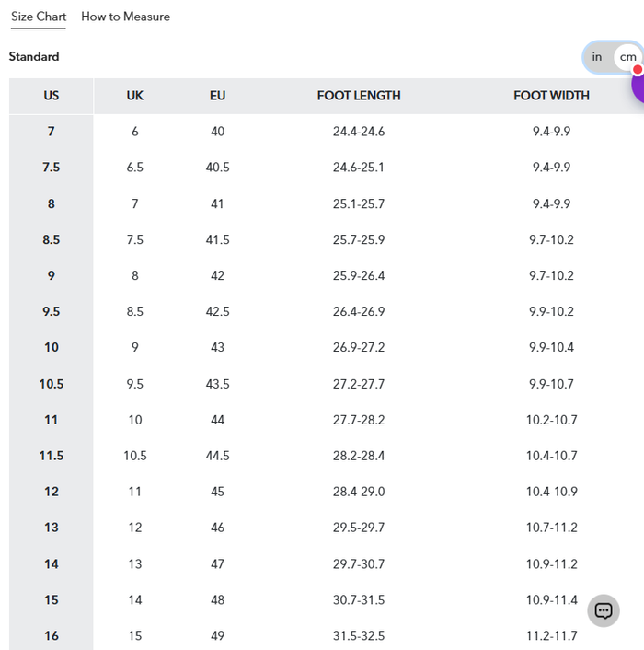Click the purple floating widget button
Viewport: 644px width, 650px height.
(638, 88)
